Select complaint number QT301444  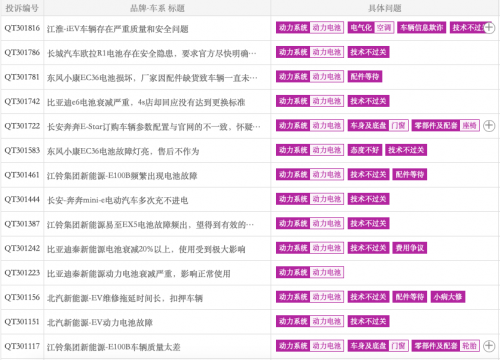(22, 199)
